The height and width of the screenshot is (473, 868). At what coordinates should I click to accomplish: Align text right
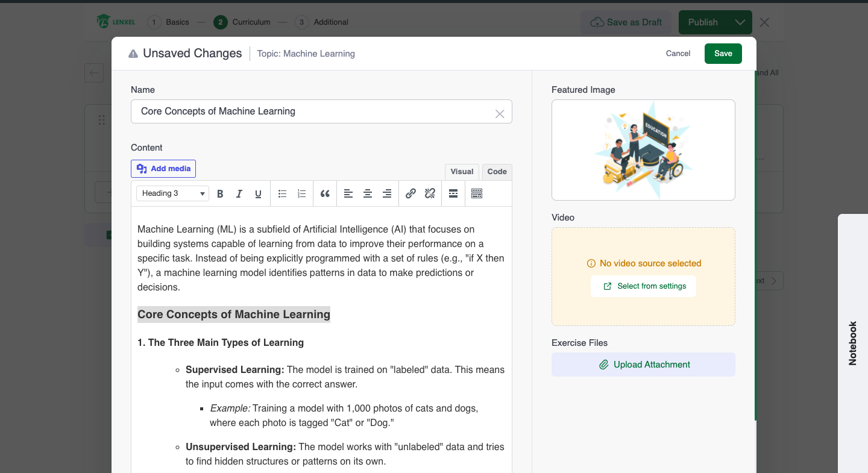click(387, 193)
